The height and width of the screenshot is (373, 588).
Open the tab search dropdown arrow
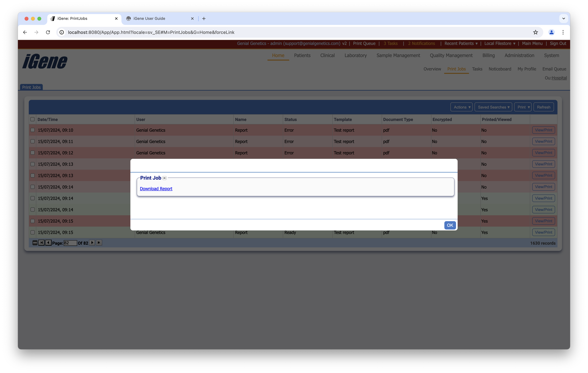(564, 19)
